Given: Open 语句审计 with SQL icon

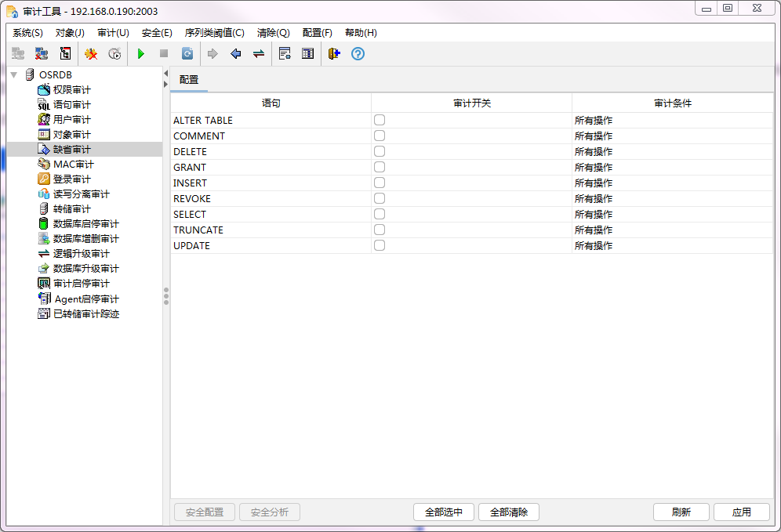Looking at the screenshot, I should click(x=45, y=104).
